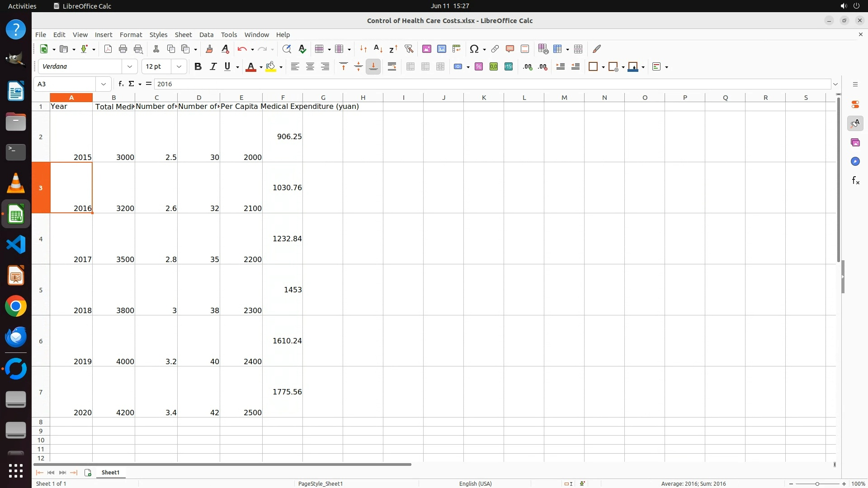Select the Sheet1 tab
The height and width of the screenshot is (488, 868).
[x=110, y=472]
